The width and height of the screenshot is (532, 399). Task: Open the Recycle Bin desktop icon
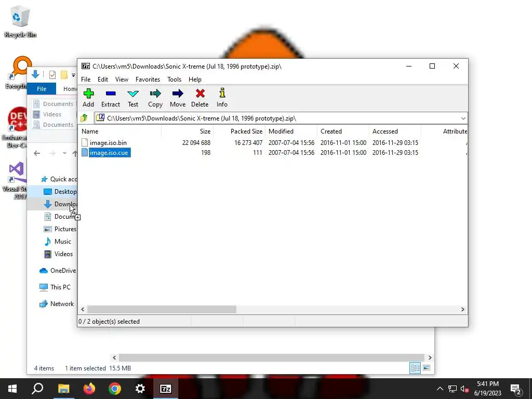(x=20, y=21)
